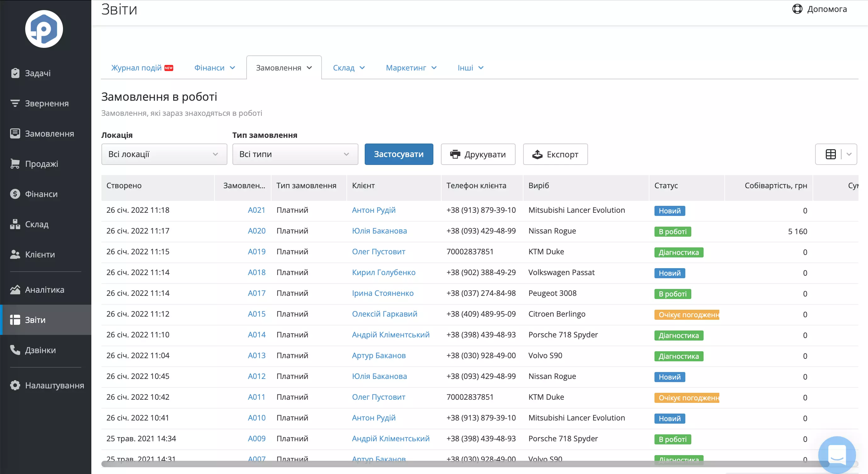Open client Артур Баканов in A013 row
The height and width of the screenshot is (474, 868).
click(379, 356)
